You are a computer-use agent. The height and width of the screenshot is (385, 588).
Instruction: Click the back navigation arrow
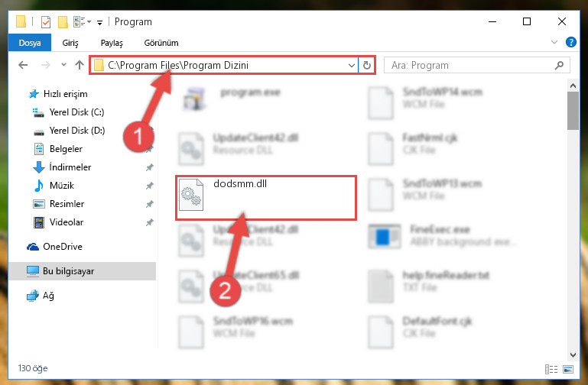pyautogui.click(x=23, y=65)
